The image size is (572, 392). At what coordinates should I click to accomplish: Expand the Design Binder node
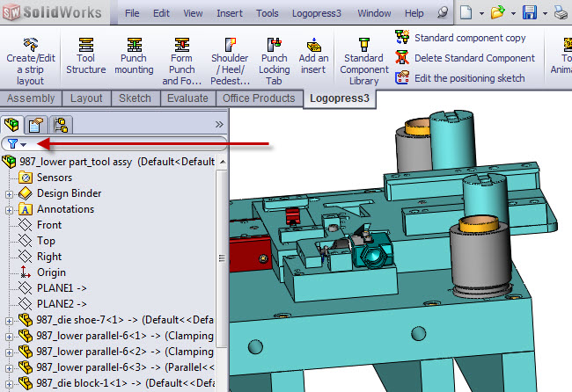coord(9,194)
